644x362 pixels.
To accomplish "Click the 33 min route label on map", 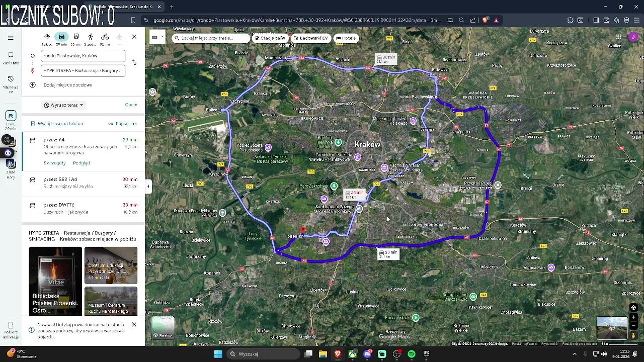I will (354, 195).
